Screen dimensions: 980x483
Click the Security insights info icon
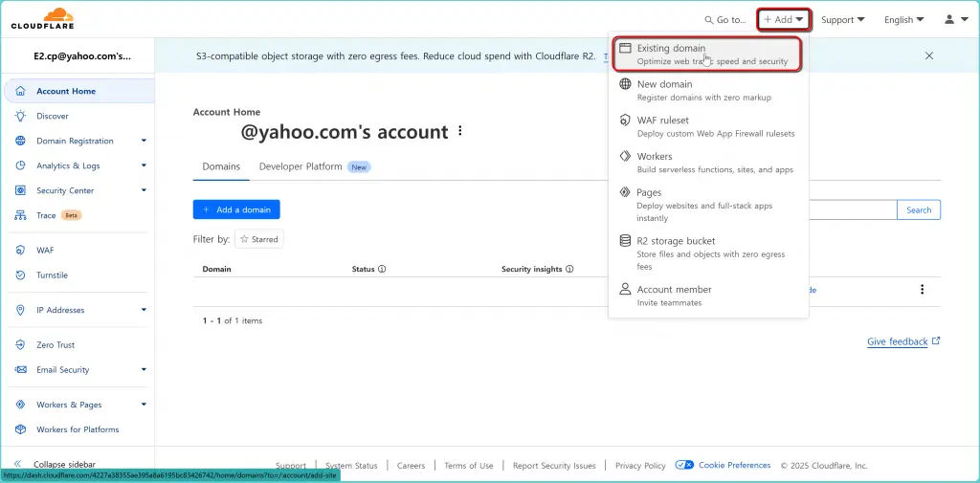[569, 270]
